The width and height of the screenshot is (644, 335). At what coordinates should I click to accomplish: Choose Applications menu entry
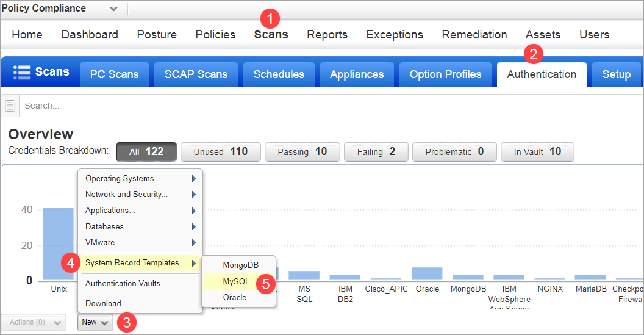tap(140, 211)
